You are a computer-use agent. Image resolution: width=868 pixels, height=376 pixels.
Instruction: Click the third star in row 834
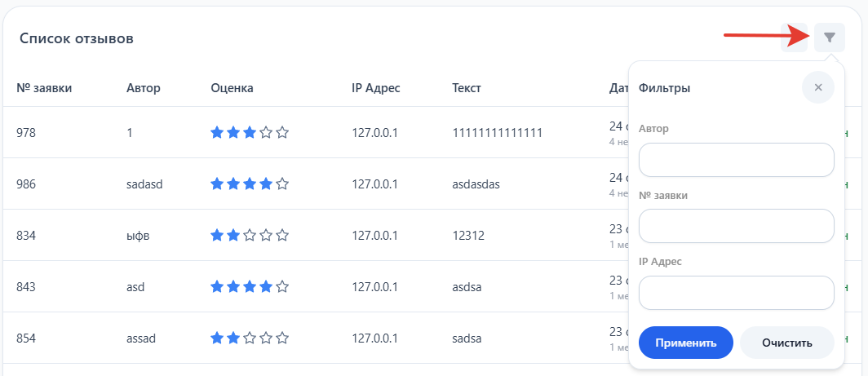tap(250, 236)
